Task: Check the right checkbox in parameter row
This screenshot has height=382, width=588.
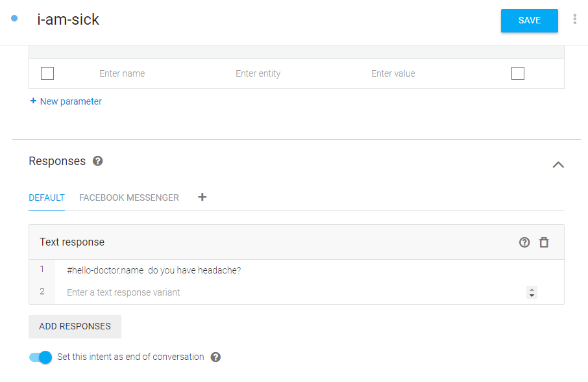Action: [518, 73]
